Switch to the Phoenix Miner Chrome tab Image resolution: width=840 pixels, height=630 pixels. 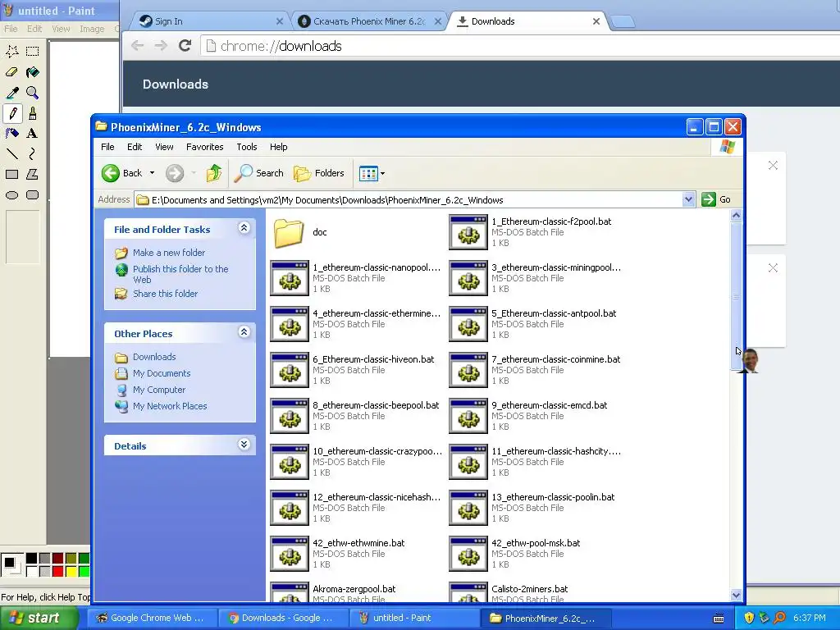(370, 21)
